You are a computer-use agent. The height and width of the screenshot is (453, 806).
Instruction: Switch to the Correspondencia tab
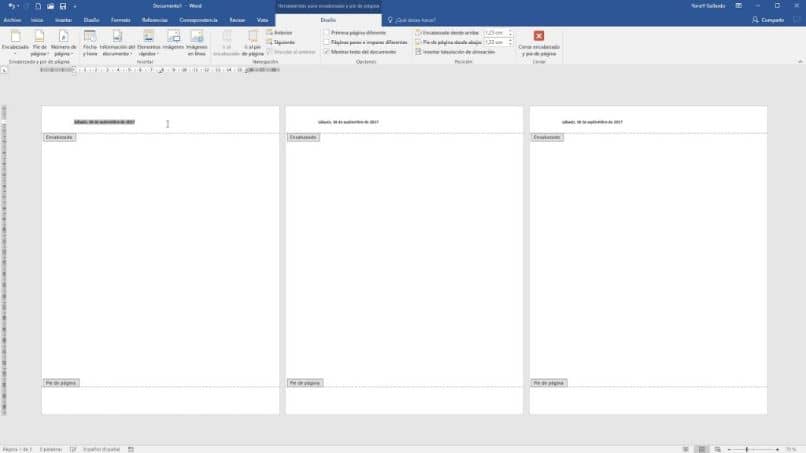click(198, 20)
